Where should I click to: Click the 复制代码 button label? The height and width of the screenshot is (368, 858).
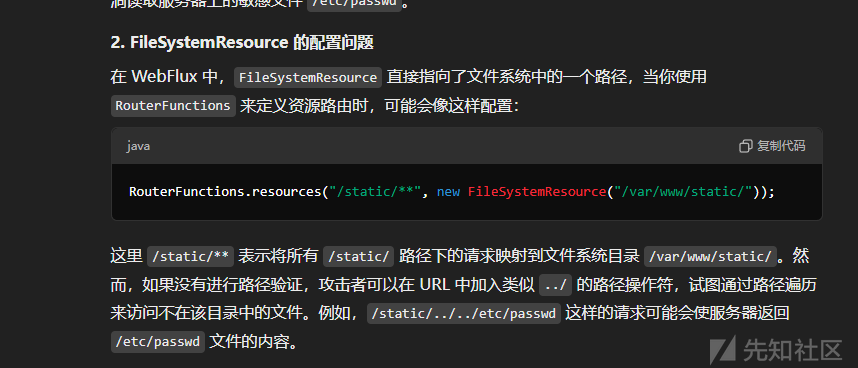(x=781, y=146)
